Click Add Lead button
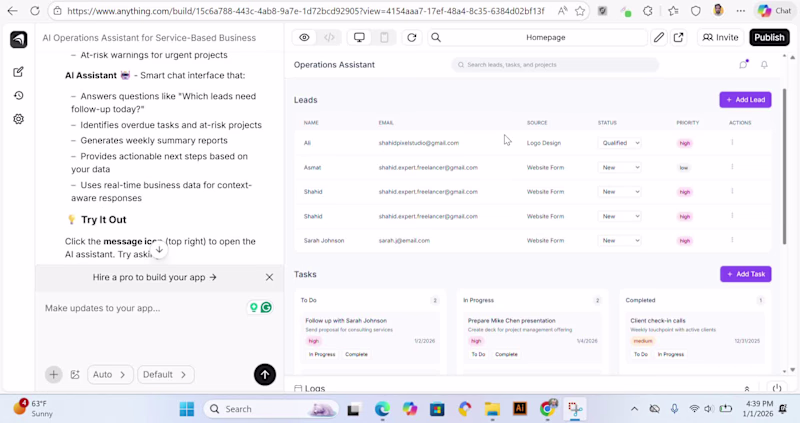Image resolution: width=800 pixels, height=423 pixels. click(745, 99)
